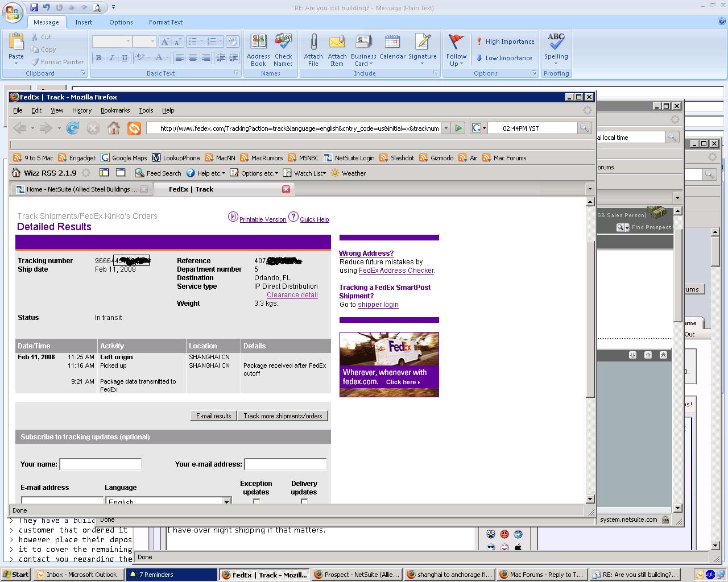Viewport: 728px width, 582px height.
Task: Mark message as High Importance
Action: click(x=505, y=41)
